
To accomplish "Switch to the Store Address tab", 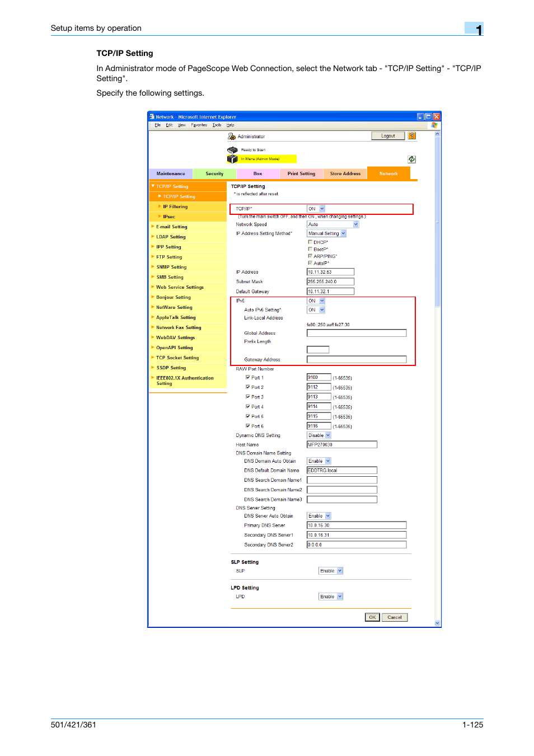I will (345, 174).
